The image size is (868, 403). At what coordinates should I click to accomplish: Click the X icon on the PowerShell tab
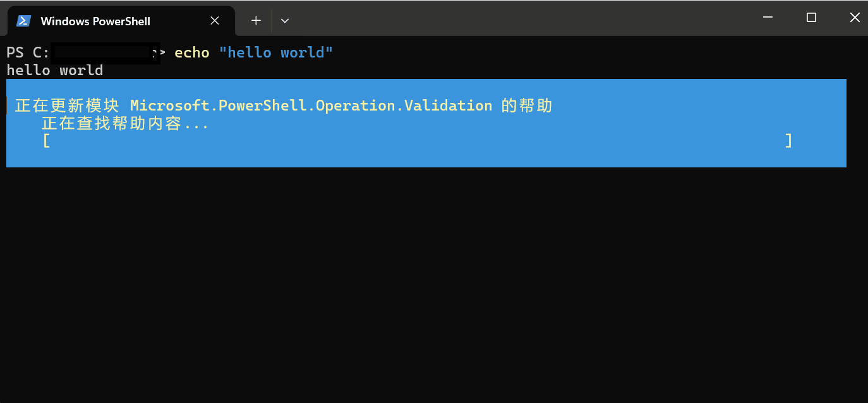pyautogui.click(x=214, y=20)
